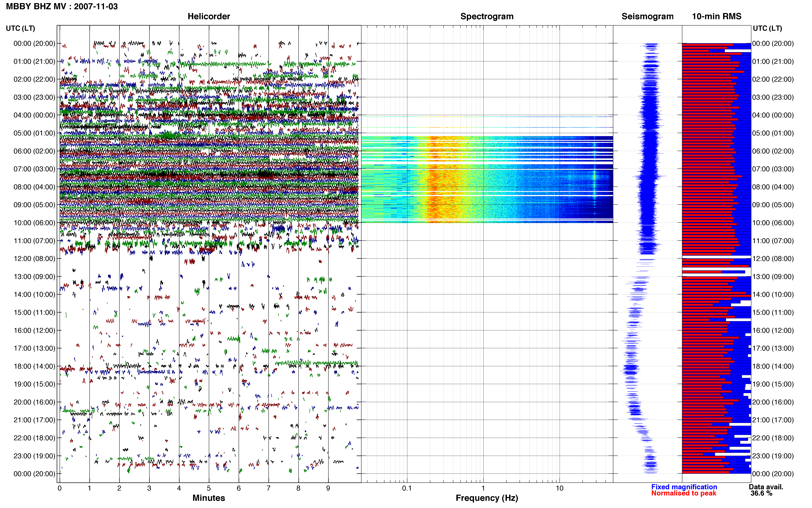The width and height of the screenshot is (812, 508).
Task: Click left time label '09:00 (05:00)'
Action: [x=34, y=205]
